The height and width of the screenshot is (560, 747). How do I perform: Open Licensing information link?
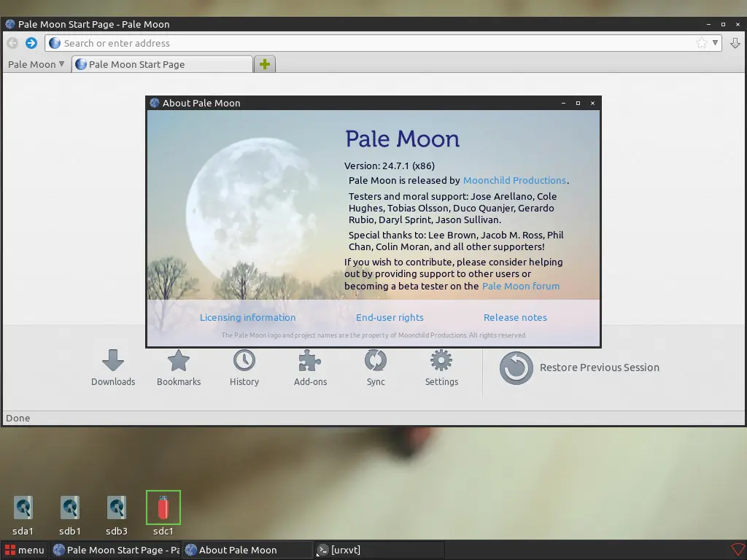coord(248,318)
